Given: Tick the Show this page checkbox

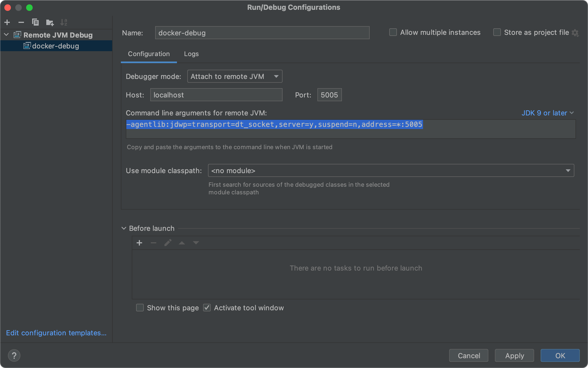Looking at the screenshot, I should [x=140, y=308].
